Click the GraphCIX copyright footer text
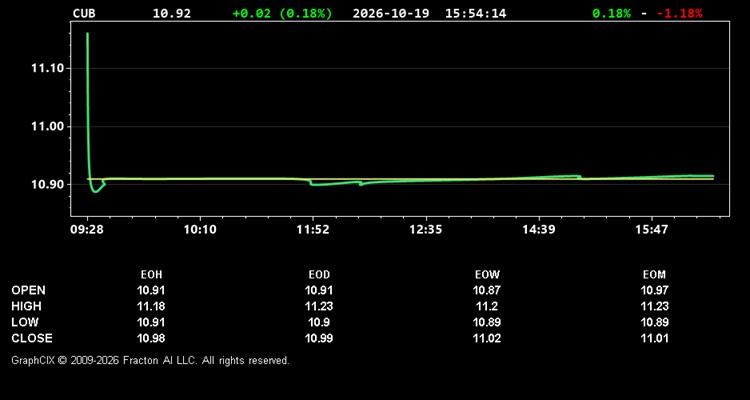Viewport: 750px width, 400px height. point(150,360)
